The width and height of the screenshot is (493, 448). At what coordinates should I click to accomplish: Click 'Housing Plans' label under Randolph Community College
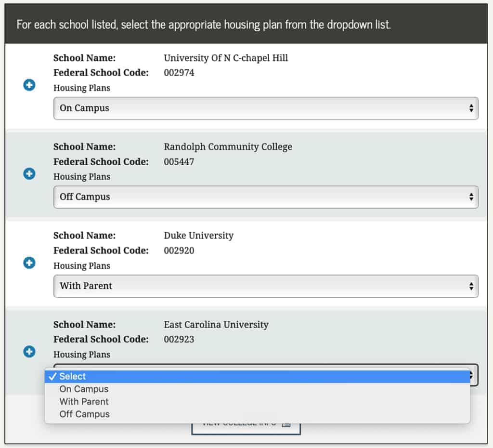82,177
